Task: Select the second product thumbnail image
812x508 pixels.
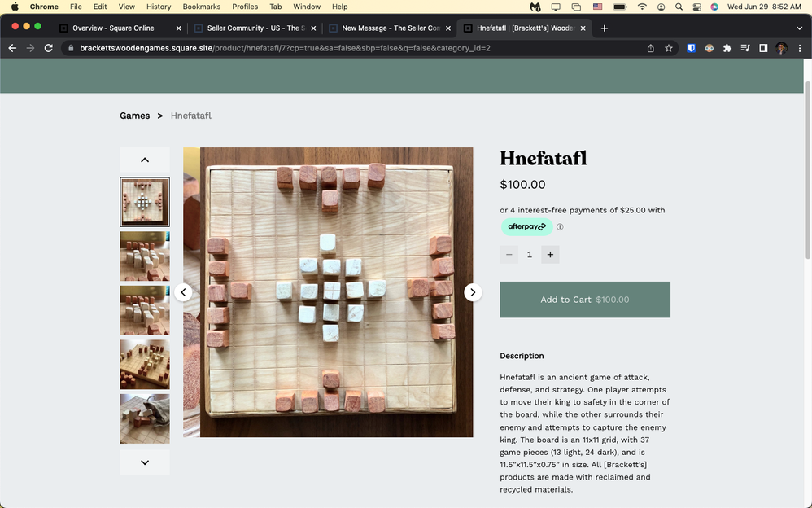Action: click(145, 256)
